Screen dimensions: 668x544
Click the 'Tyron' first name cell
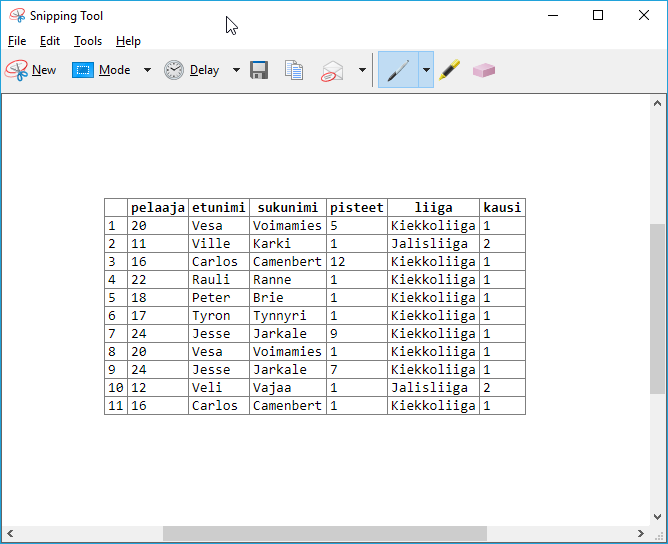[219, 316]
